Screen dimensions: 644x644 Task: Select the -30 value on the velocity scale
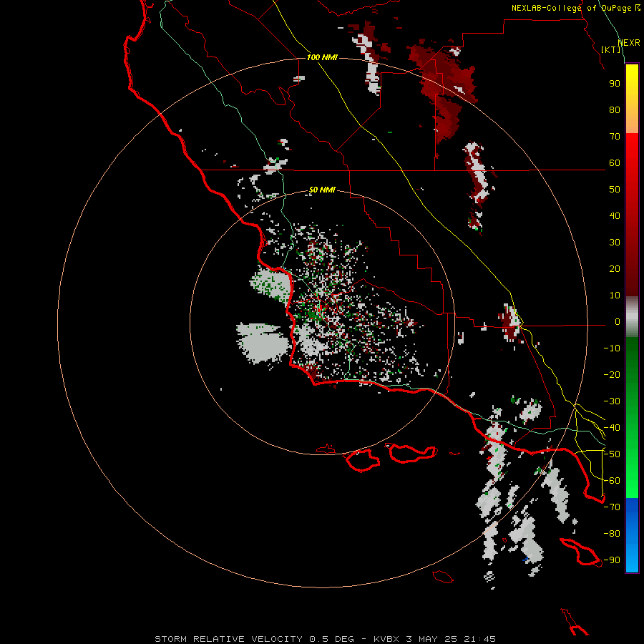[612, 401]
